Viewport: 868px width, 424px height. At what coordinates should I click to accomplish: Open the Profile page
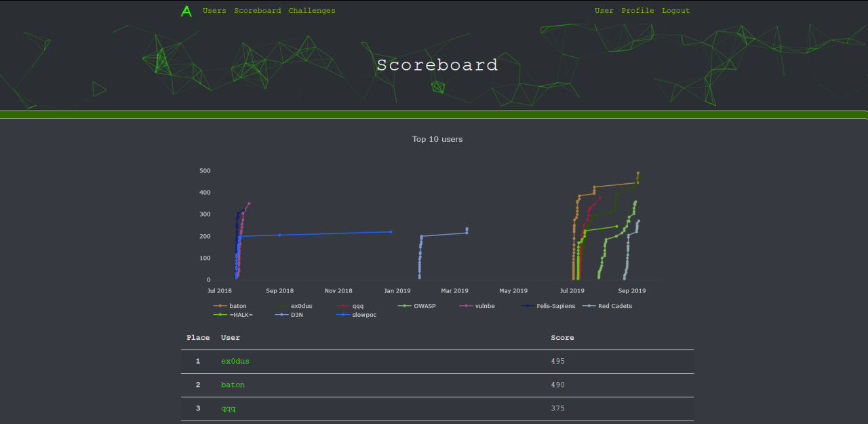coord(637,11)
